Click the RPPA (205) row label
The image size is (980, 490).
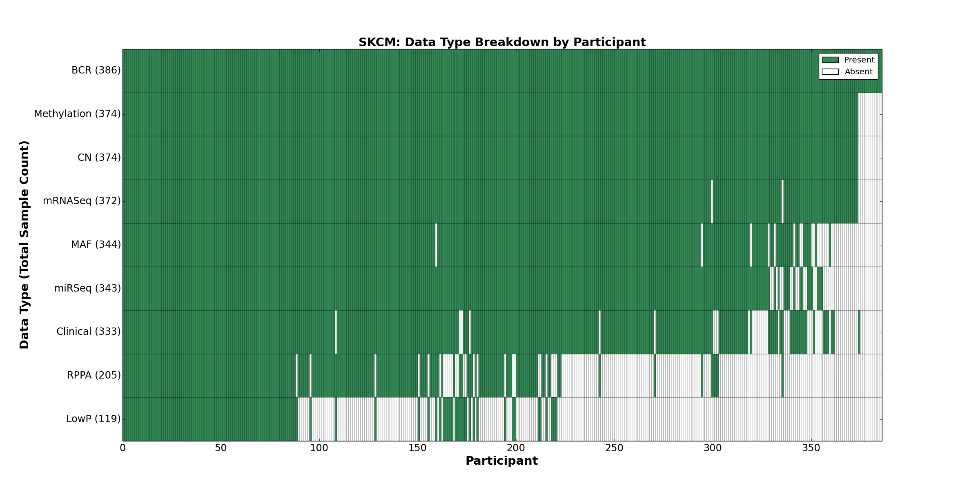pos(94,375)
